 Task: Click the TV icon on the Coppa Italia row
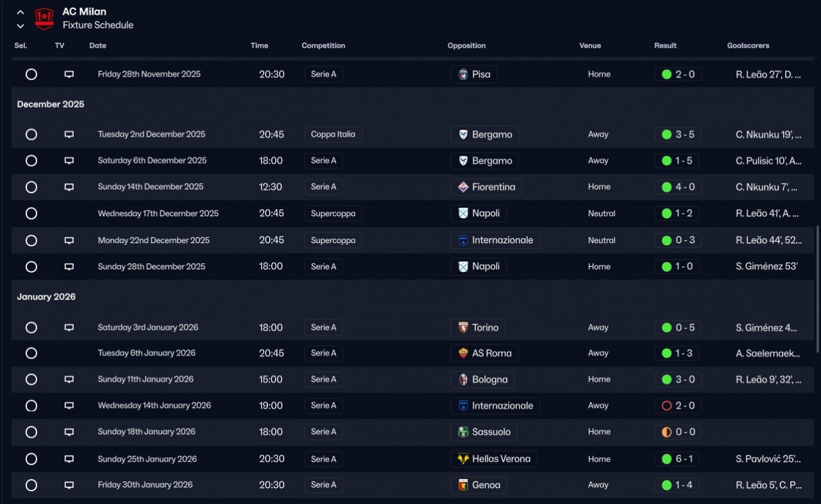point(69,135)
